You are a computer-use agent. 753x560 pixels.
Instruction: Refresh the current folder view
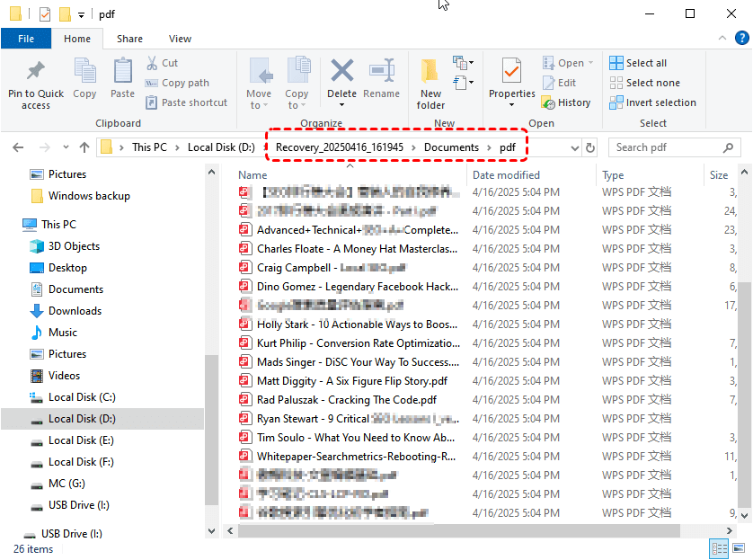click(590, 147)
